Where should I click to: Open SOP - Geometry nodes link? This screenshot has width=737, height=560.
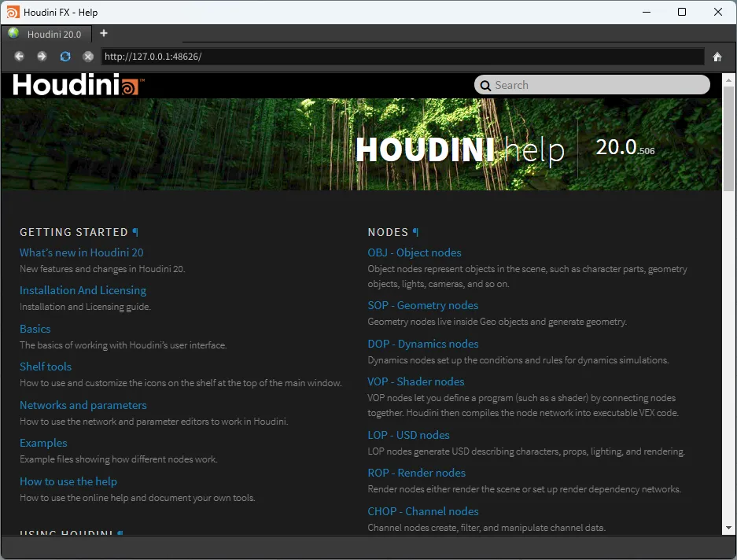[x=423, y=305]
